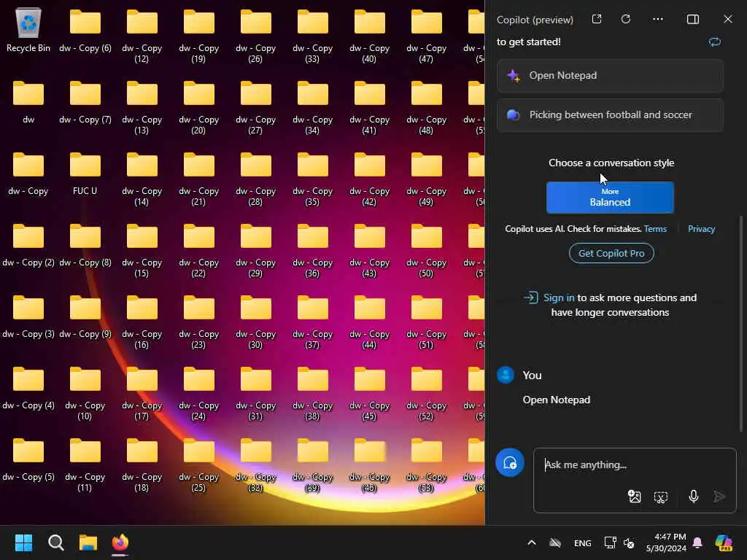Click the 'Copilot (preview)' title

[535, 20]
